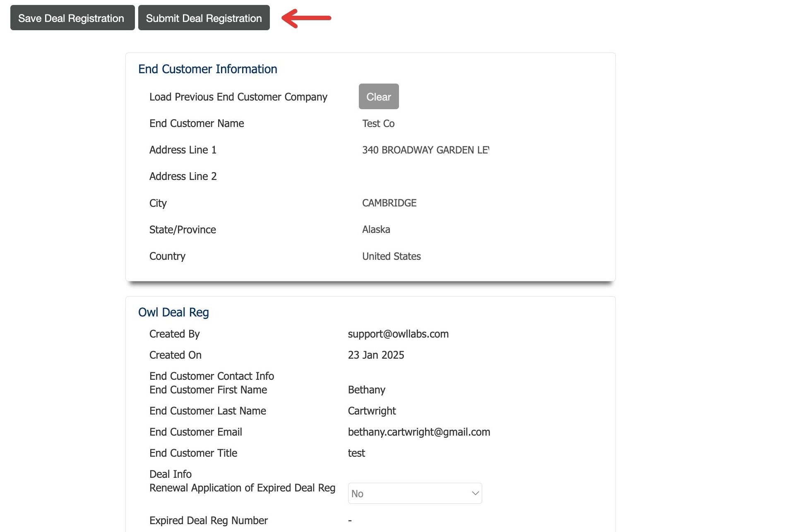Click the 'Owl Deal Reg' section heading
This screenshot has width=793, height=532.
(173, 312)
